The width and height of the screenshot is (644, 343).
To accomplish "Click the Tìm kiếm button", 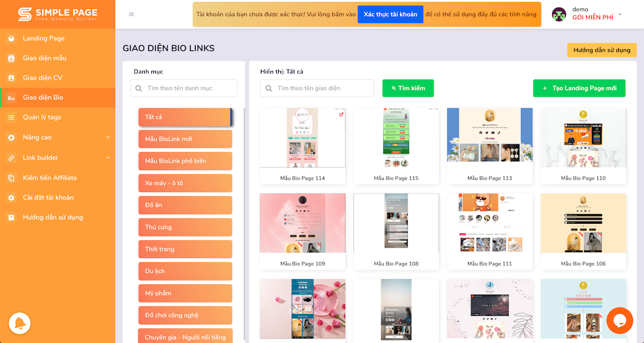I will tap(408, 88).
